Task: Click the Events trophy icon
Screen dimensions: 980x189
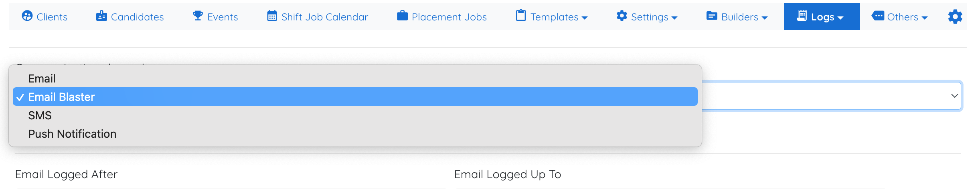Action: 198,16
